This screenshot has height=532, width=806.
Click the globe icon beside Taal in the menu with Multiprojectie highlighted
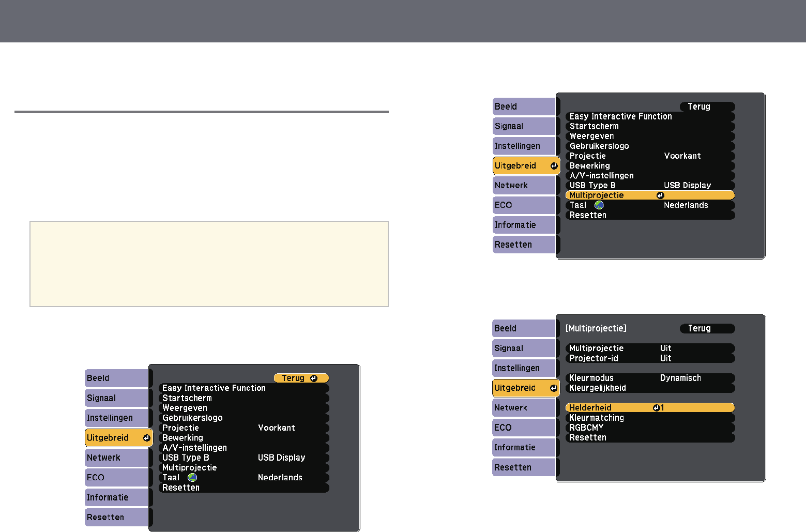point(599,205)
